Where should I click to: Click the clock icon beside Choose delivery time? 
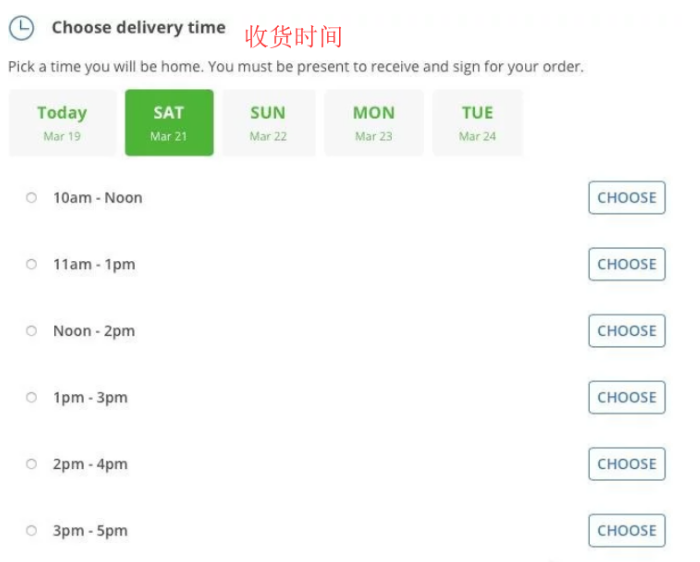pos(21,28)
